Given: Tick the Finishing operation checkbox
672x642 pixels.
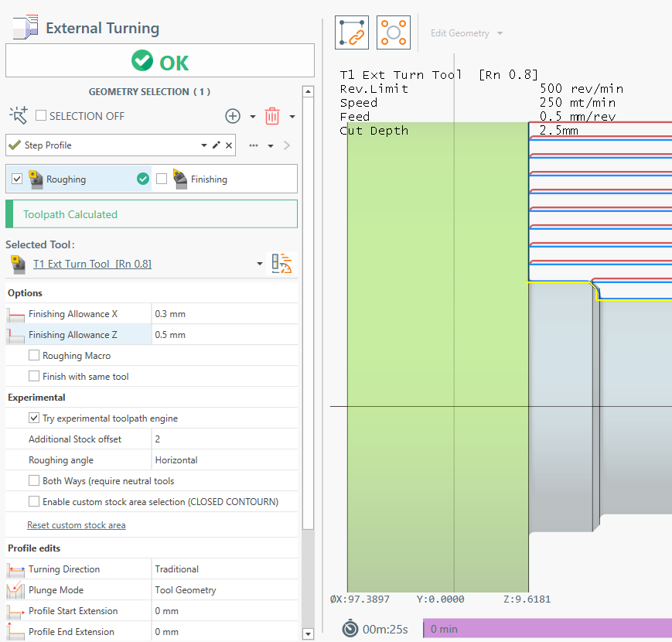Looking at the screenshot, I should coord(162,179).
